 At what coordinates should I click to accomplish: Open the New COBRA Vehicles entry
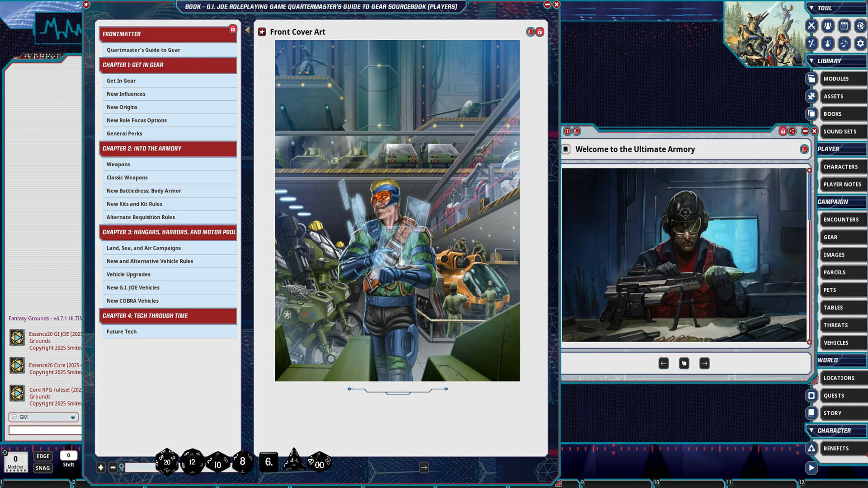[x=132, y=300]
